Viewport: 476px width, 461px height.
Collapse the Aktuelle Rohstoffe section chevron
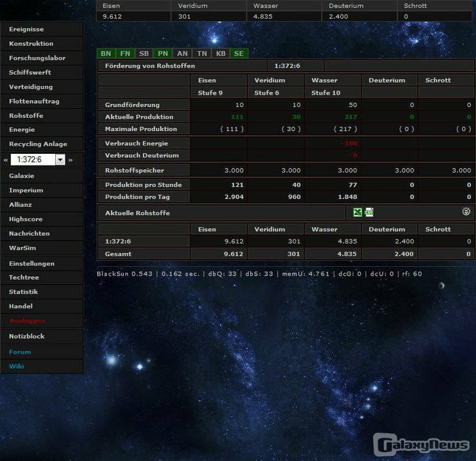[466, 212]
